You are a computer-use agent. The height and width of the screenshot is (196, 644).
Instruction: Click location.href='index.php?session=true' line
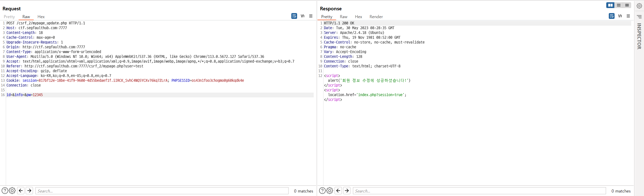pos(367,95)
